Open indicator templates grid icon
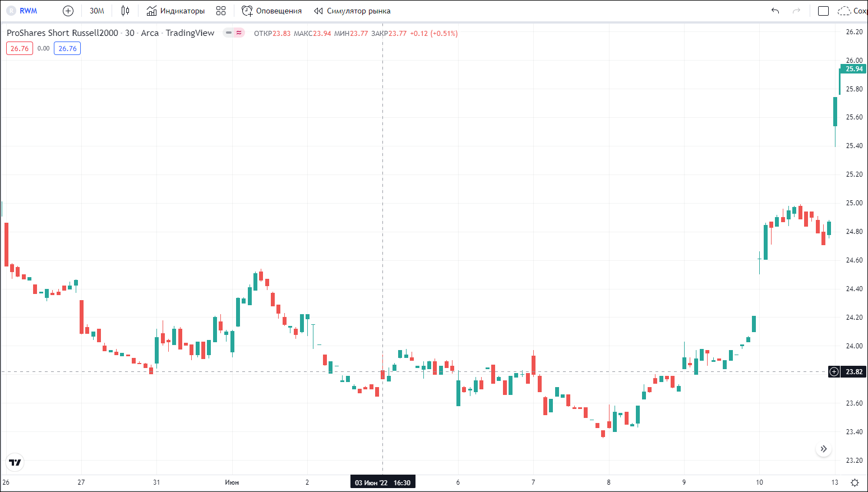The width and height of the screenshot is (868, 492). (x=221, y=11)
